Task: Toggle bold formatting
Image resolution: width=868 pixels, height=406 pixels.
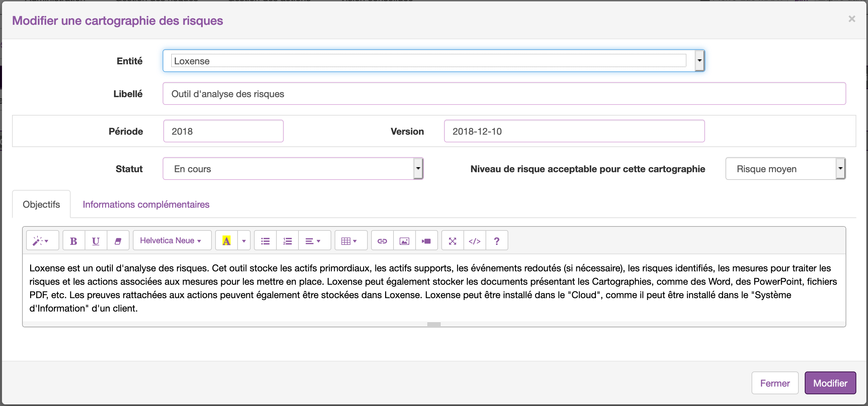Action: tap(74, 241)
